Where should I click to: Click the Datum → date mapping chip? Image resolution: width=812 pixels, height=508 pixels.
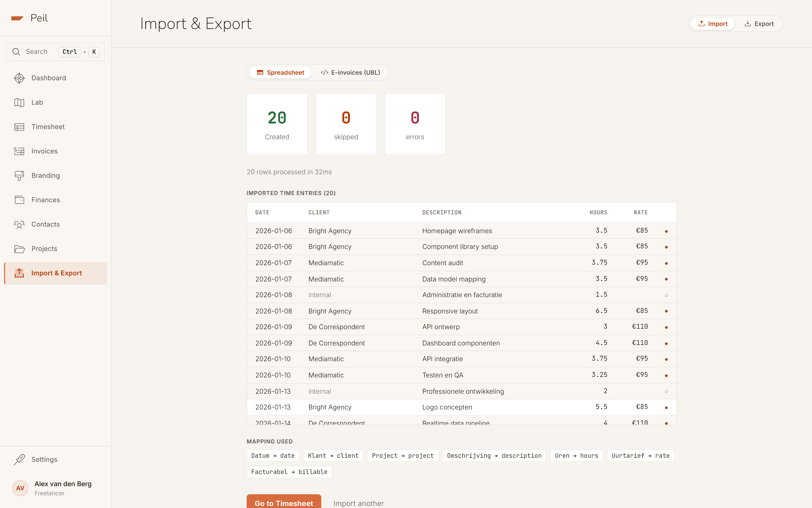(273, 456)
